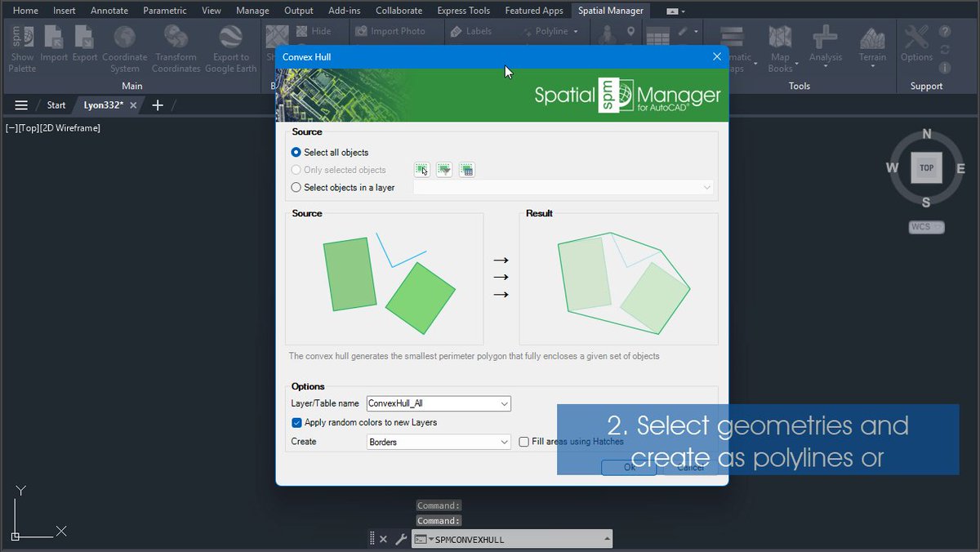Viewport: 980px width, 552px height.
Task: Click the Import Photo ribbon tool
Action: point(390,31)
